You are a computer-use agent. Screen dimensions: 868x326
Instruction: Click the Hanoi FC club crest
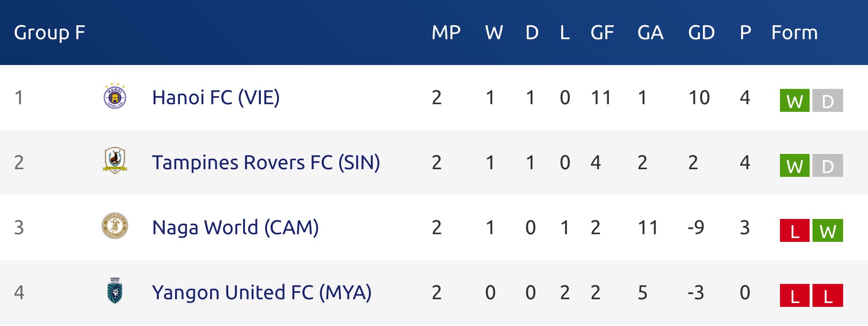[115, 96]
